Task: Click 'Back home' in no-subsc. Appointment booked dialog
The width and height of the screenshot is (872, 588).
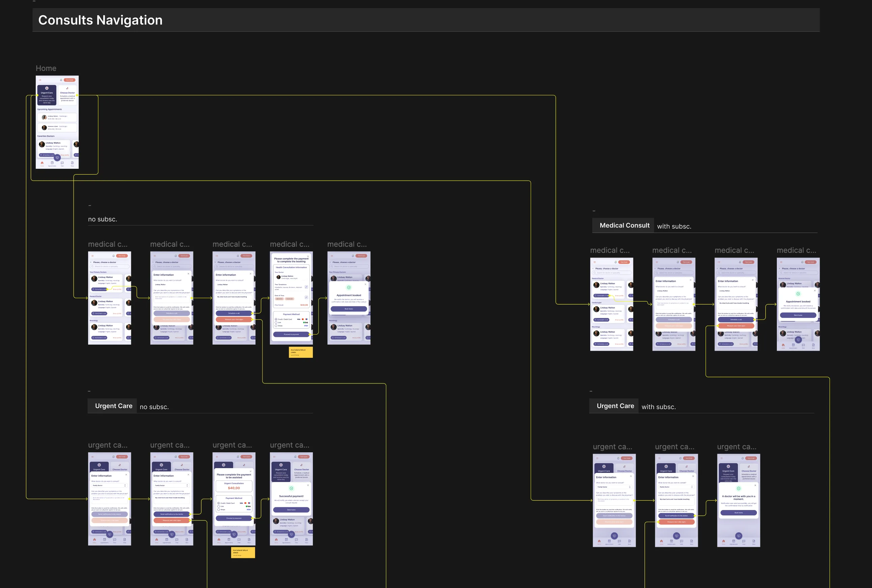Action: pos(349,309)
